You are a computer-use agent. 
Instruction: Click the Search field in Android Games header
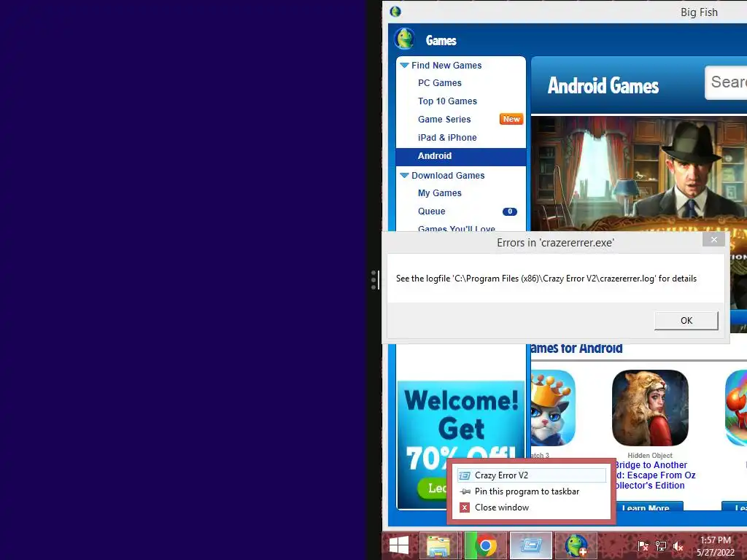click(x=726, y=82)
